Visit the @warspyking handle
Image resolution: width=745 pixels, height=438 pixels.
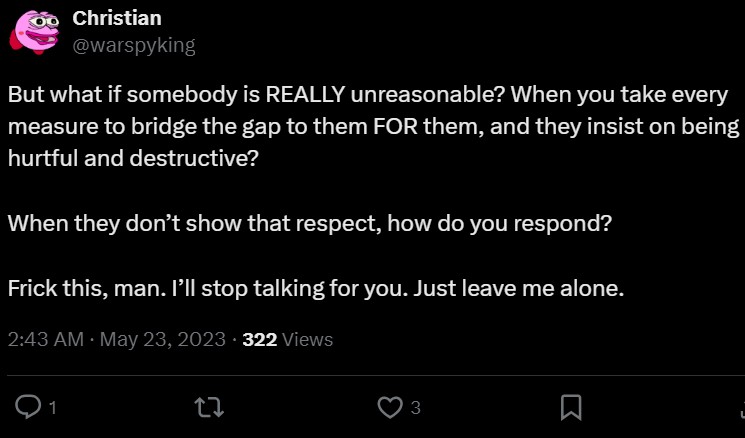pyautogui.click(x=134, y=45)
